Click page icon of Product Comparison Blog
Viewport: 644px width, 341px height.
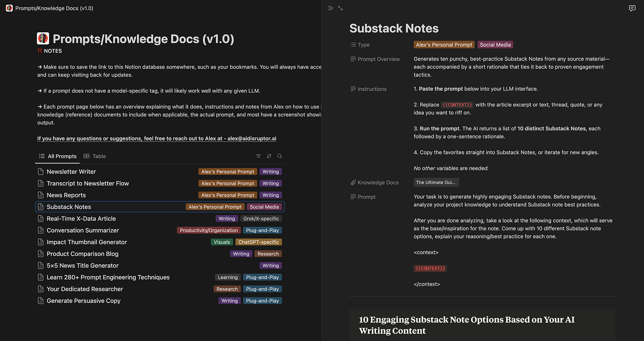41,254
